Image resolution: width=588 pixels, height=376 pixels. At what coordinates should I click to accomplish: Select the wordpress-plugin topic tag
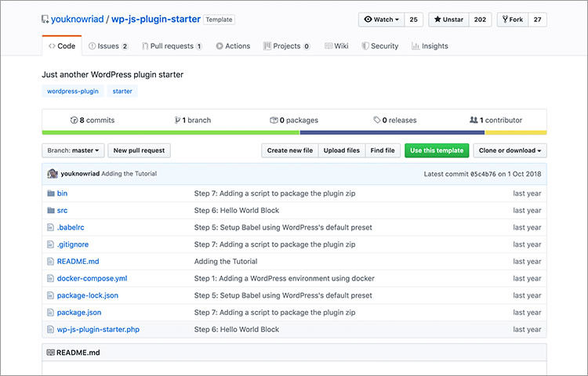pos(73,92)
